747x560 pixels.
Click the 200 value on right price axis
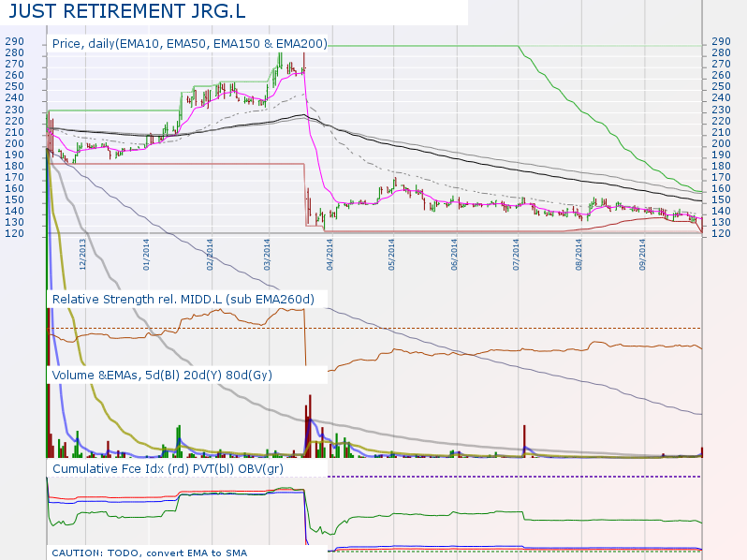(721, 143)
